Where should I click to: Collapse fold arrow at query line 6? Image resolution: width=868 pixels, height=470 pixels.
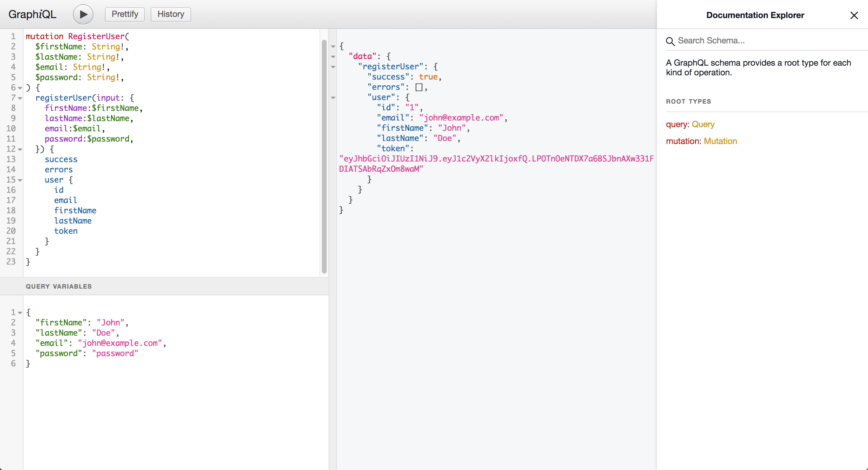click(20, 88)
